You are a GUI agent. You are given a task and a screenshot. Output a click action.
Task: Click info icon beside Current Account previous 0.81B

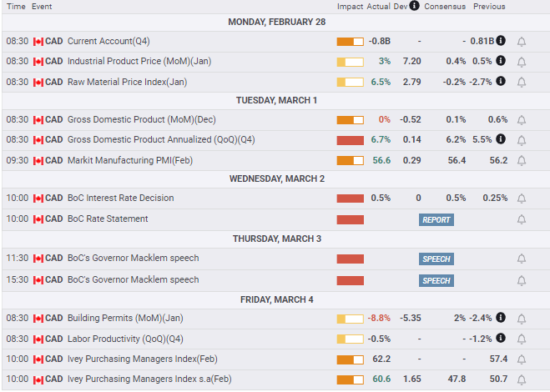[501, 40]
